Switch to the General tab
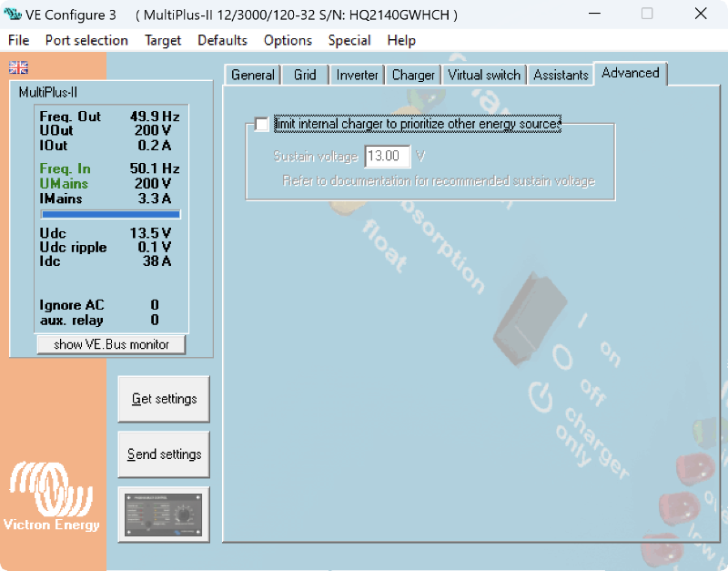 coord(252,76)
